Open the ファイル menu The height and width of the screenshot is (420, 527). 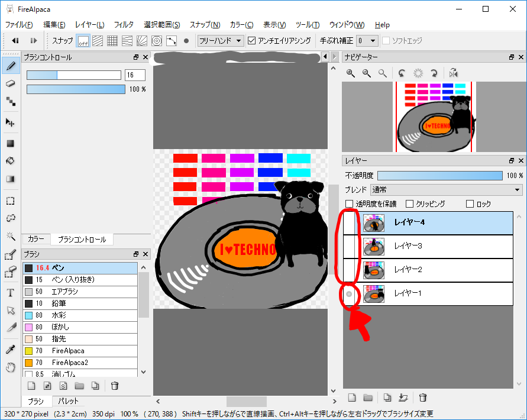point(19,24)
